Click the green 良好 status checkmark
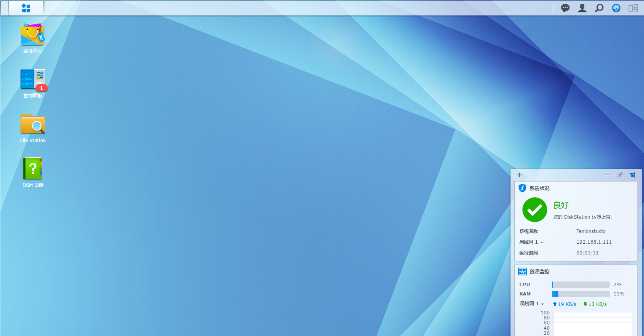This screenshot has width=644, height=336. [x=534, y=210]
